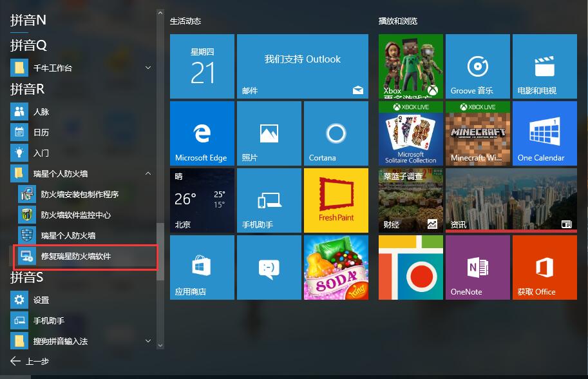Click the app list scrollbar down arrow
Viewport: 588px width, 379px height.
click(x=160, y=345)
